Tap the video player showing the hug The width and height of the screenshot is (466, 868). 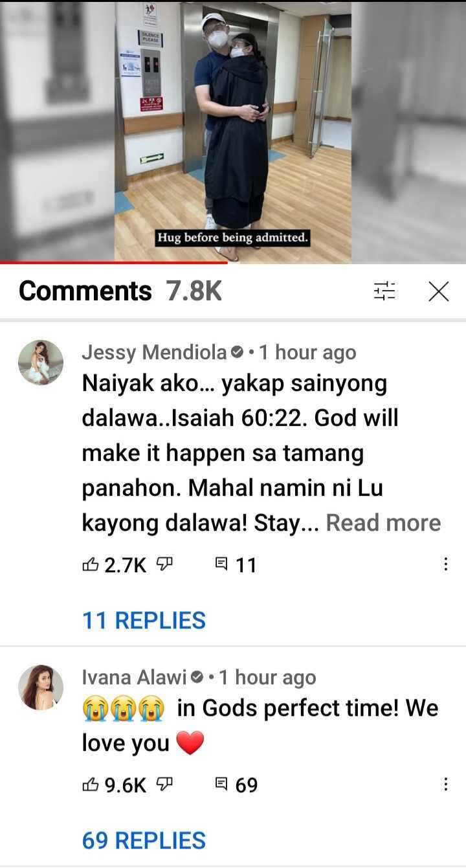(x=233, y=129)
